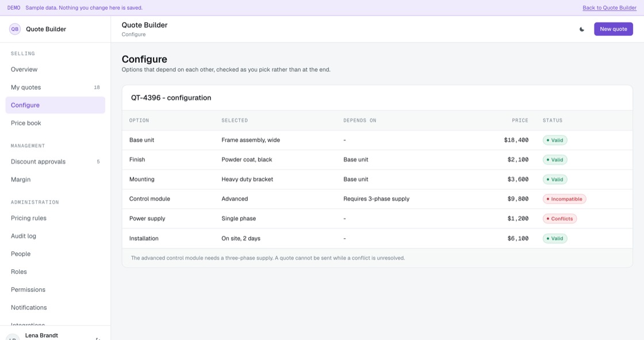Open the Permissions page
The image size is (644, 340).
point(55,289)
